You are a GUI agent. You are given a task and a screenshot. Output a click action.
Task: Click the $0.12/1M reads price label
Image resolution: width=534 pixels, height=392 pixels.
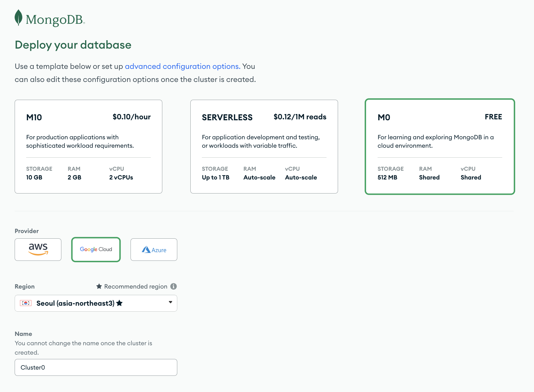click(300, 117)
